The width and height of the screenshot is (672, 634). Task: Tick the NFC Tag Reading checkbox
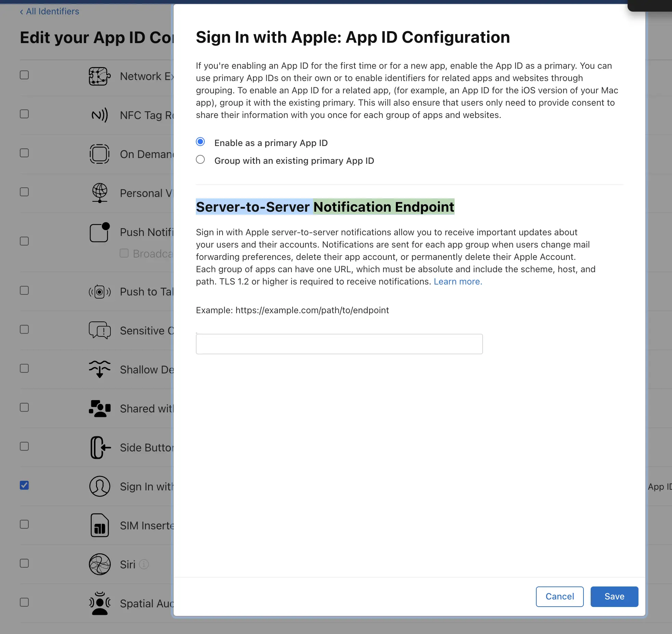click(x=24, y=114)
